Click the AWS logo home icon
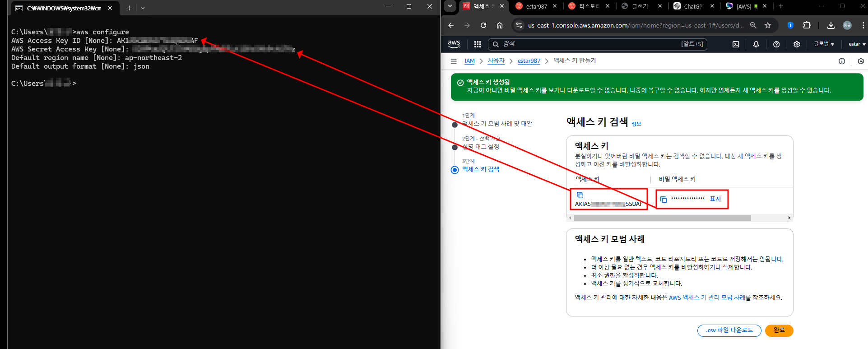The height and width of the screenshot is (349, 868). (x=454, y=44)
